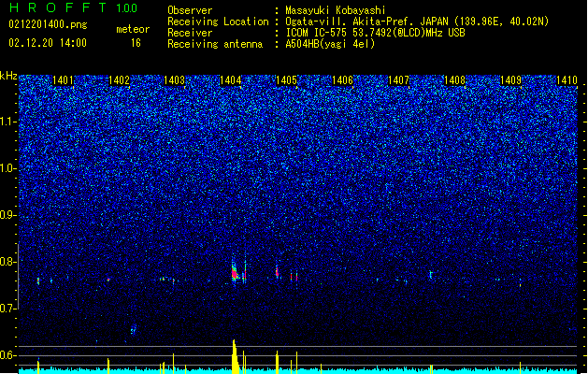Click time marker 1405
Image resolution: width=588 pixels, height=374 pixels.
(x=286, y=80)
